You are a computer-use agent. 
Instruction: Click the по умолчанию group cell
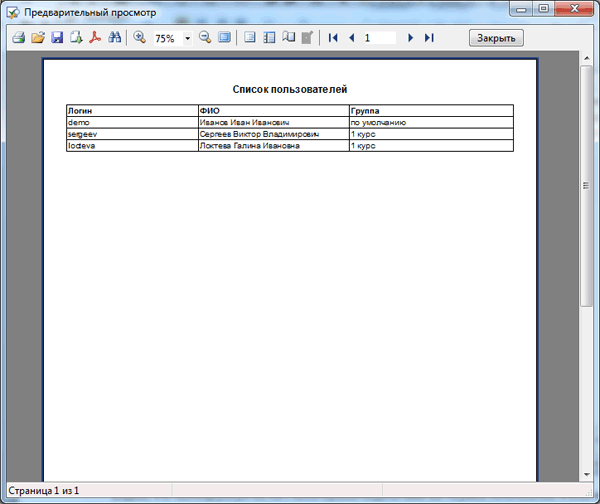click(431, 122)
